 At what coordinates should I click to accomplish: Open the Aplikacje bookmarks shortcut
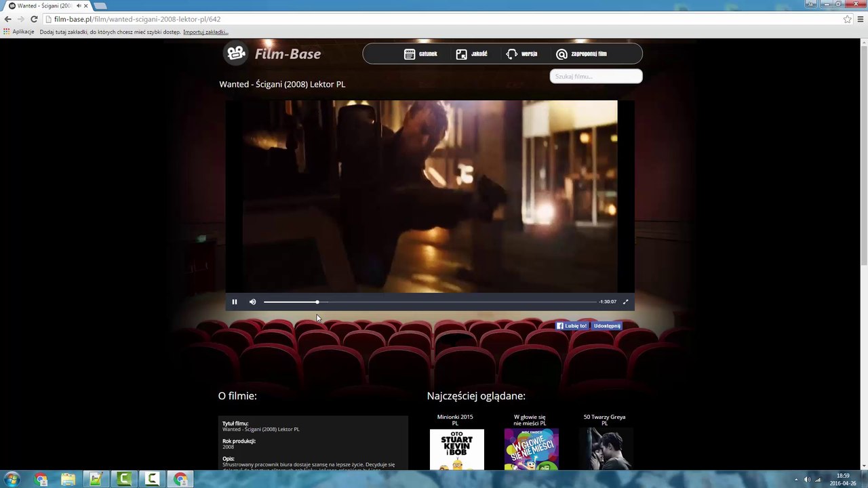pyautogui.click(x=19, y=32)
